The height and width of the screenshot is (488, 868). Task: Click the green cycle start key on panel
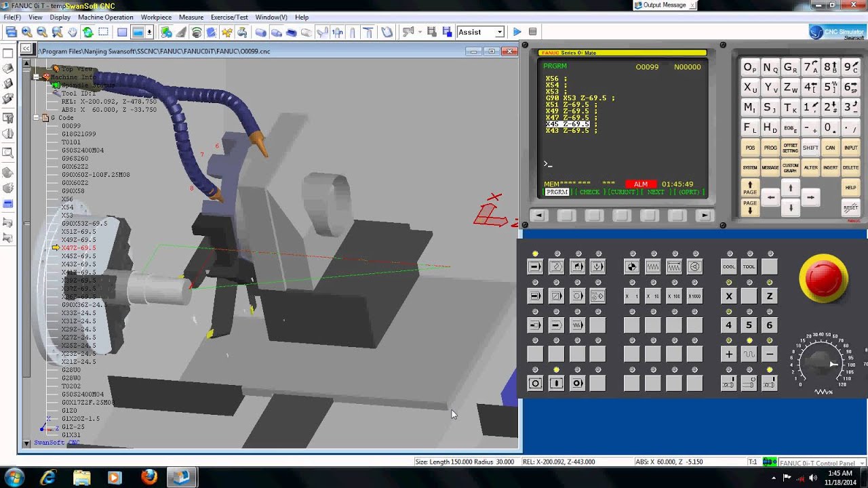coord(535,384)
